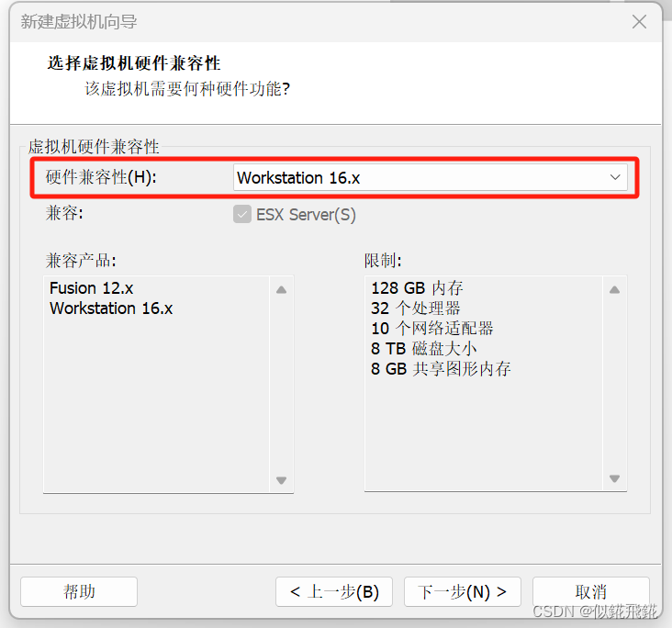
Task: Select the 128 GB 内存 limit entry
Action: (417, 288)
